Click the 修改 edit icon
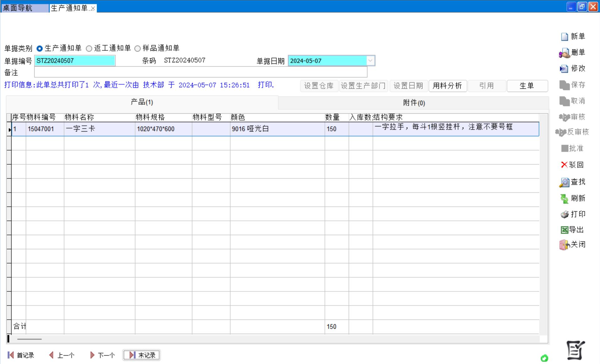 tap(564, 69)
